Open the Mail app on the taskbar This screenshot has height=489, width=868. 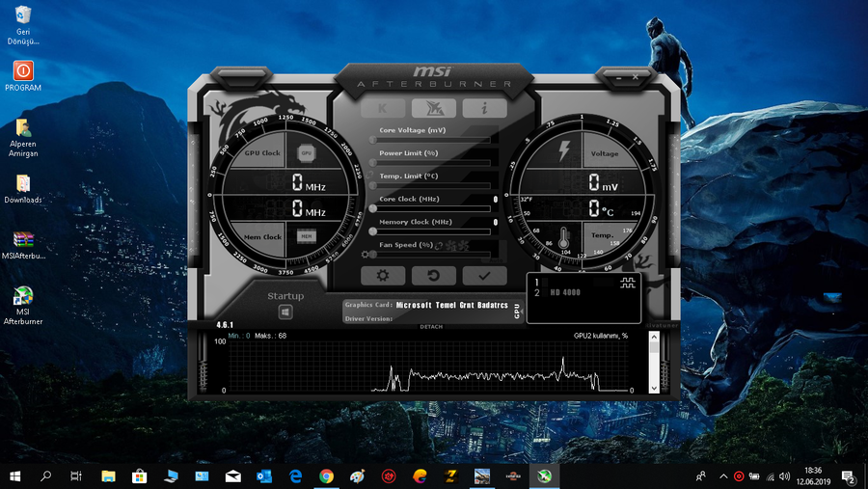tap(233, 476)
